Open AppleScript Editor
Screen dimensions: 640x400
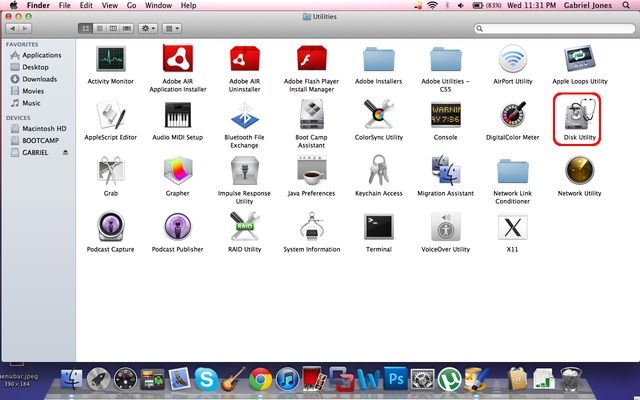coord(111,115)
